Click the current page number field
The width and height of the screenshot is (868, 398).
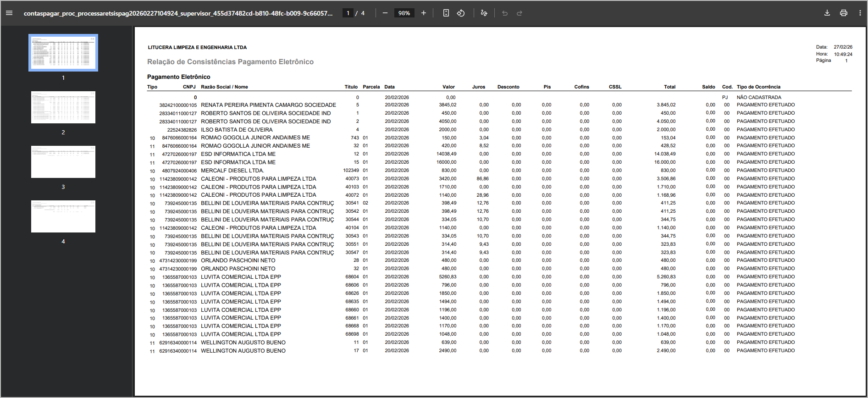(x=348, y=13)
